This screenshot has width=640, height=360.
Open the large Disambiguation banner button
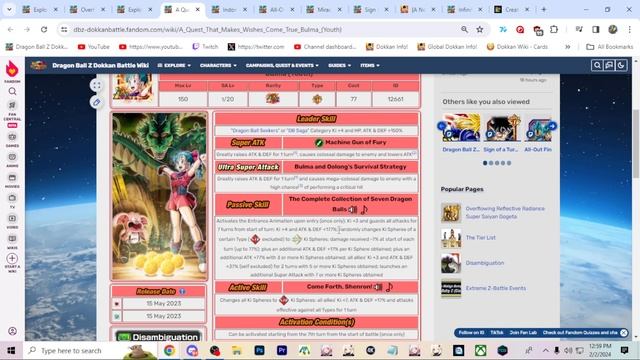(158, 336)
